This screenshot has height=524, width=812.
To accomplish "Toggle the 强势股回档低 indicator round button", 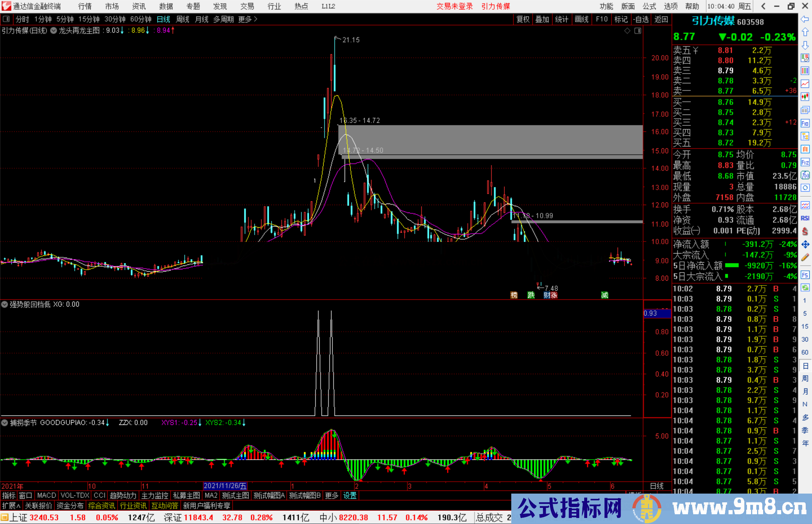I will pos(5,304).
